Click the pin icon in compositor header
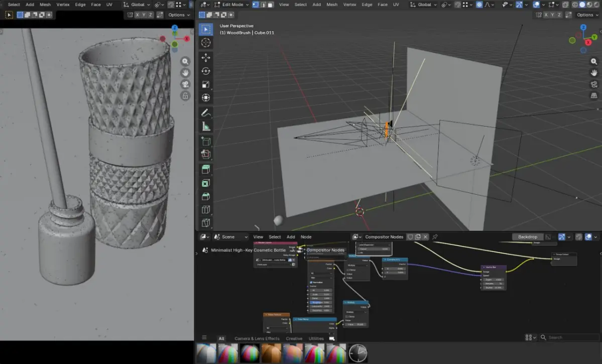This screenshot has width=602, height=364. [435, 237]
